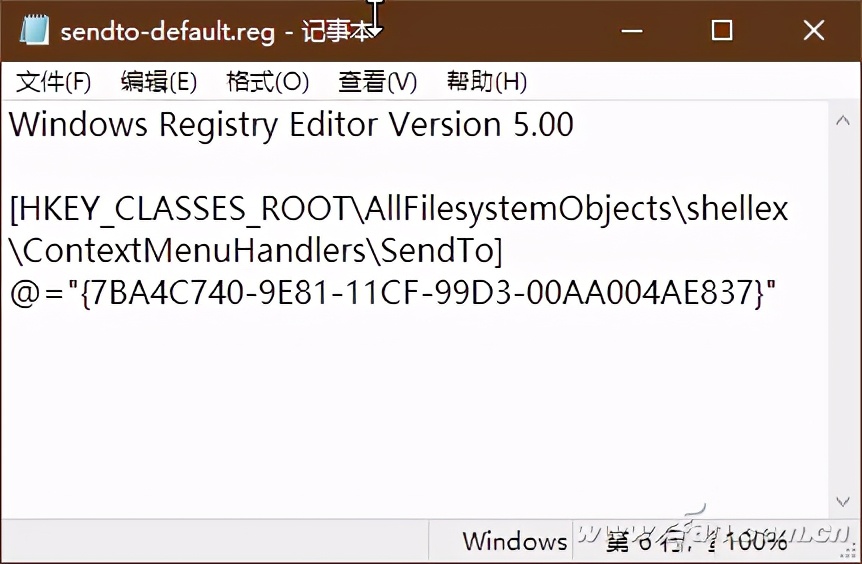862x564 pixels.
Task: Open the 编辑(E) menu
Action: 158,82
